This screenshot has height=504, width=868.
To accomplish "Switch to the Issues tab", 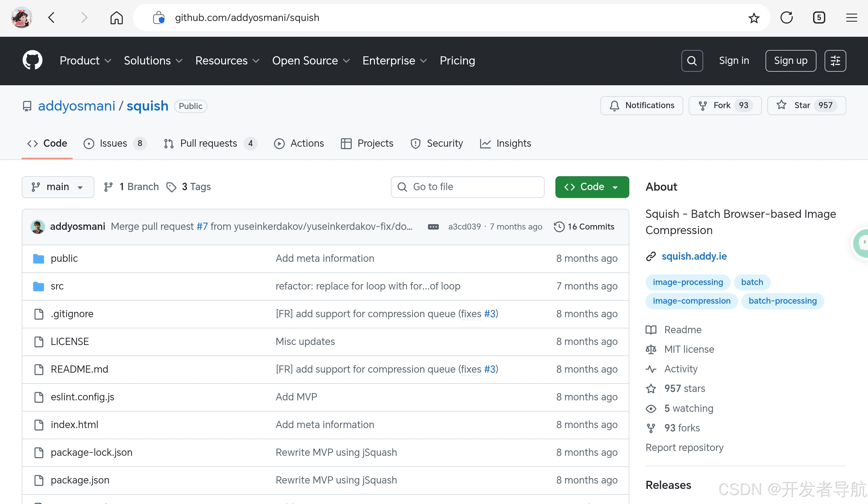I will (x=114, y=143).
